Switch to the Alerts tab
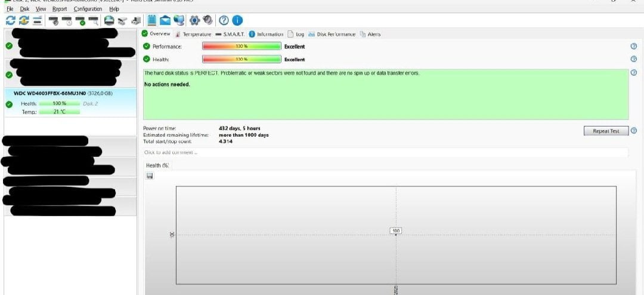 (370, 34)
